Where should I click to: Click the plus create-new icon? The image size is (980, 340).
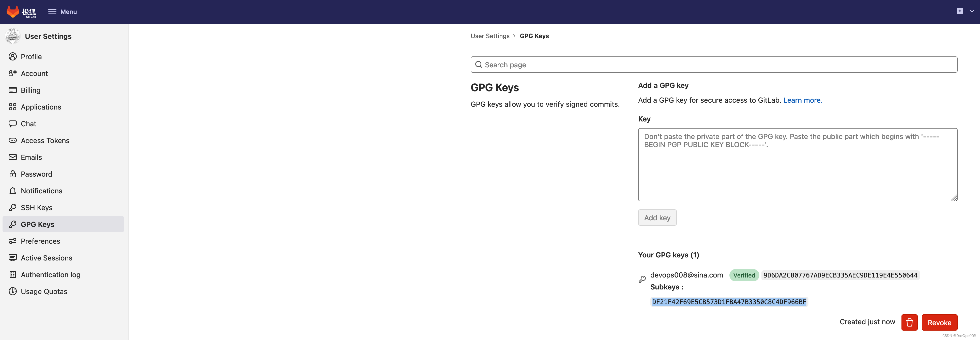click(960, 11)
